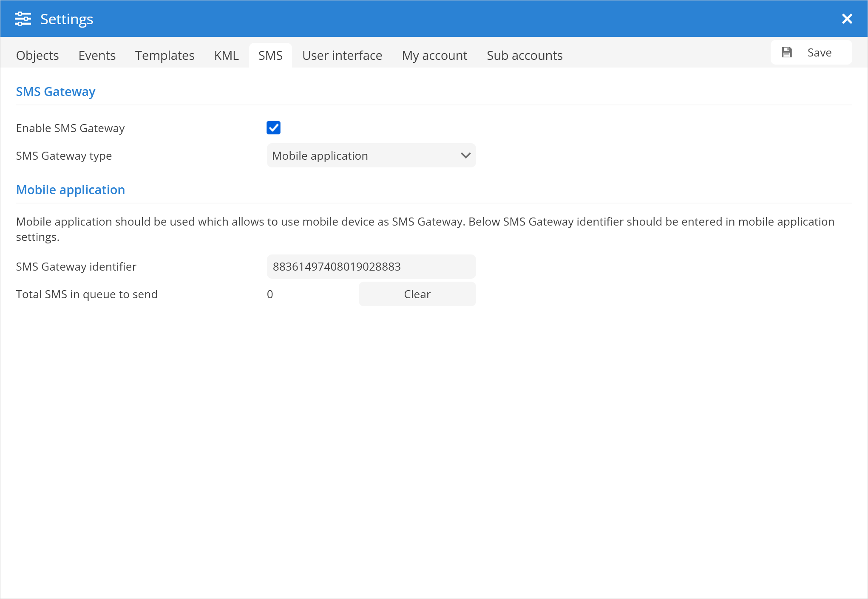Click the settings sliders icon in header
Screen dimensions: 868x599
[23, 19]
